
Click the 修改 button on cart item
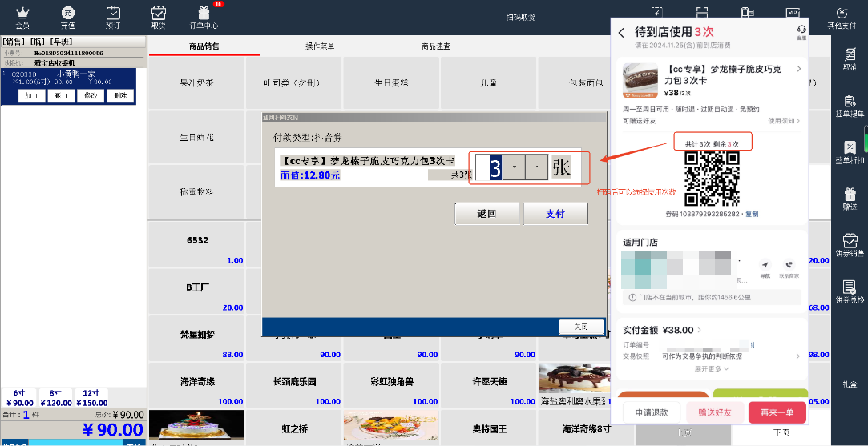point(91,96)
